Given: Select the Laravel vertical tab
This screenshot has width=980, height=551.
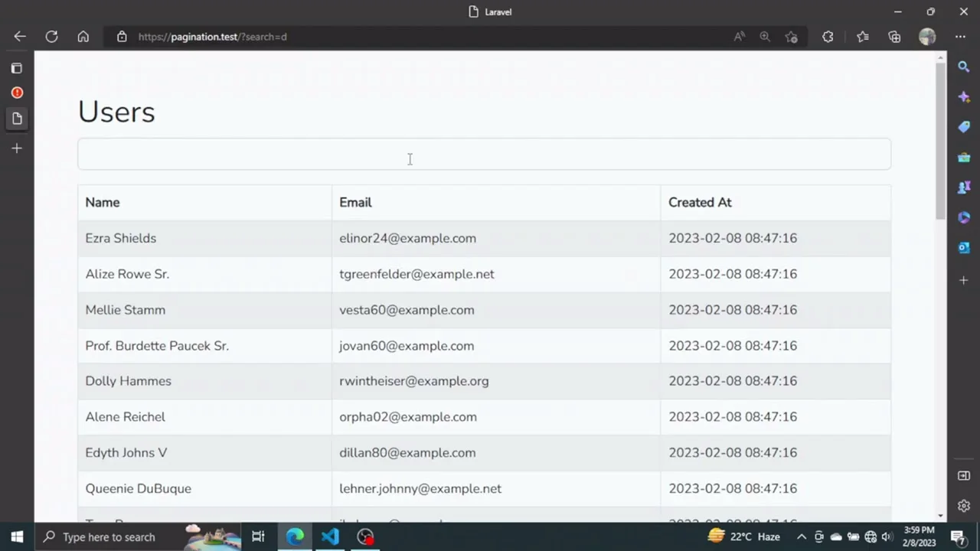Looking at the screenshot, I should tap(17, 119).
